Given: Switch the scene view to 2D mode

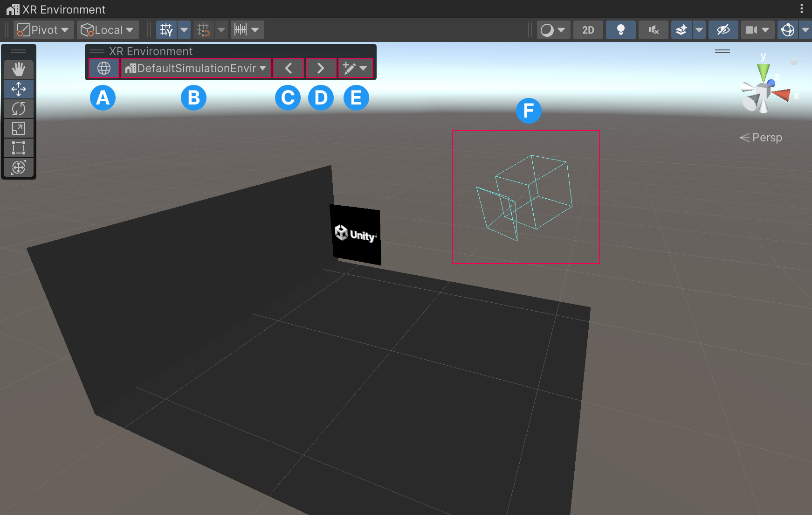Looking at the screenshot, I should point(588,29).
